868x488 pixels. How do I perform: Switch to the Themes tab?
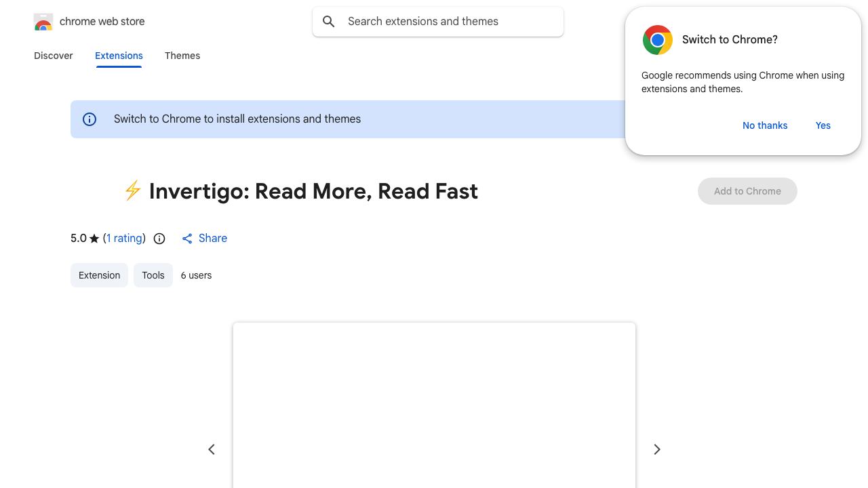[x=182, y=56]
